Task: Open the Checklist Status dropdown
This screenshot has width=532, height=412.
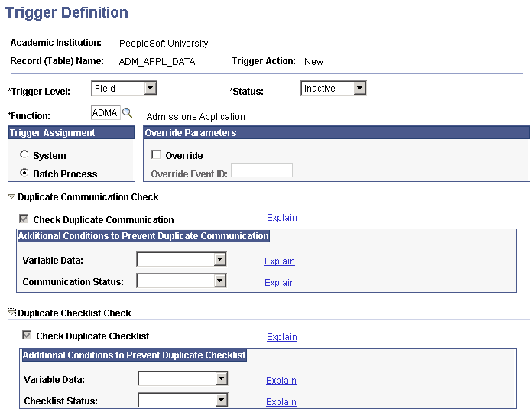Action: pyautogui.click(x=183, y=400)
